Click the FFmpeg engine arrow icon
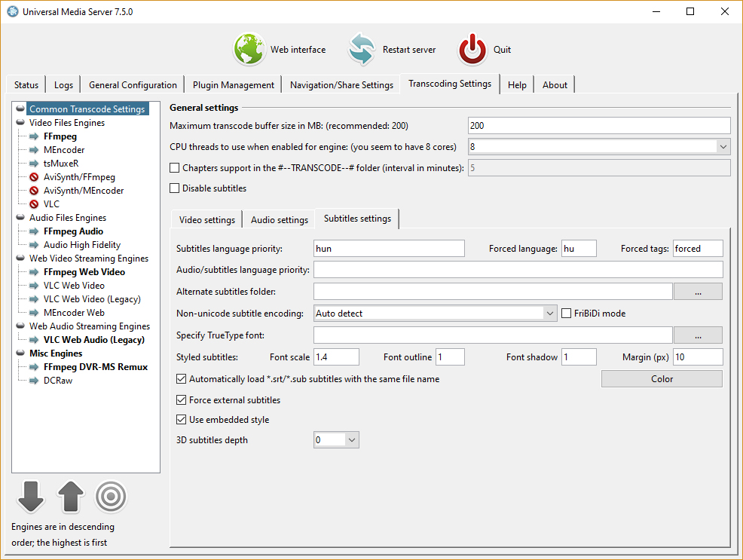 [34, 136]
